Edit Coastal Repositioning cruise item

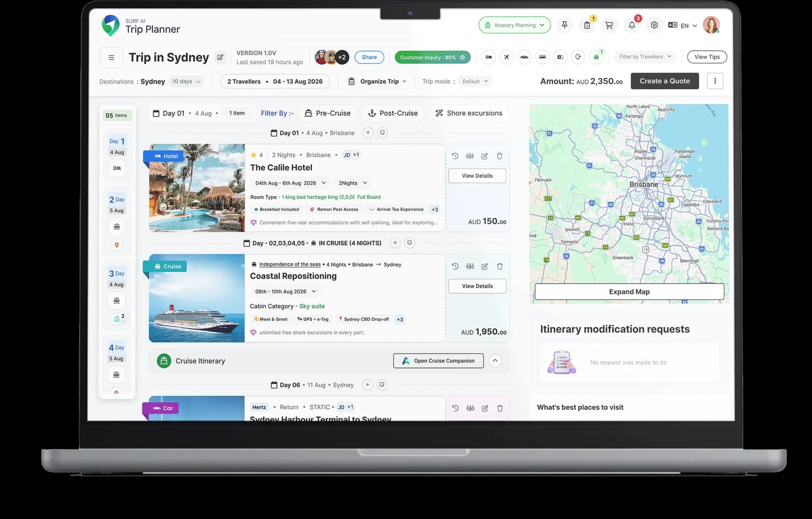click(485, 266)
